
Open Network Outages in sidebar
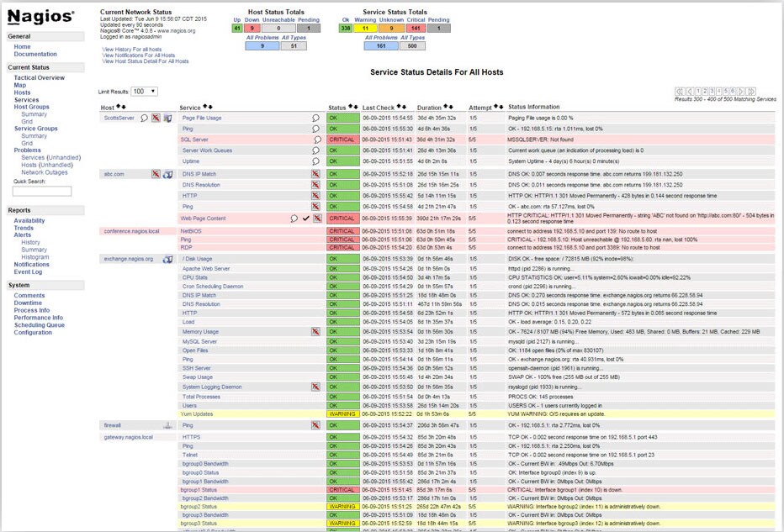click(45, 172)
